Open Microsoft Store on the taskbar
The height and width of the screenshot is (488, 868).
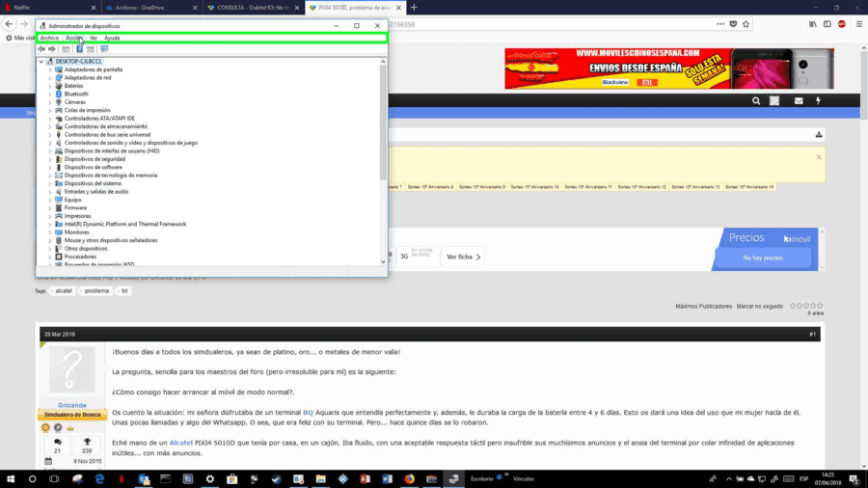[x=231, y=478]
